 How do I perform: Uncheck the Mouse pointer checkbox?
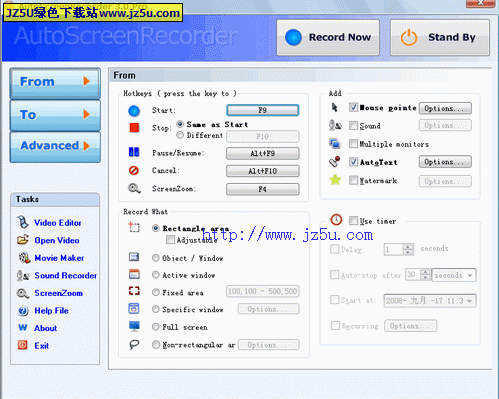353,107
